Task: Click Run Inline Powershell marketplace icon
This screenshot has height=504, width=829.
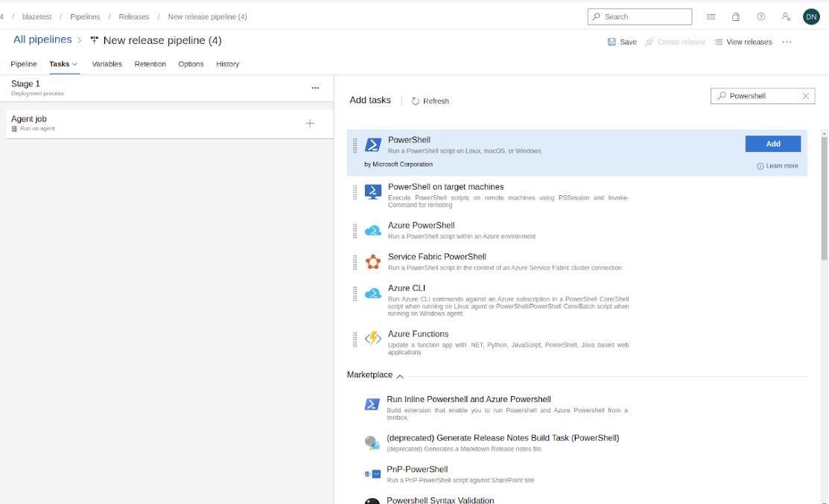Action: tap(372, 404)
